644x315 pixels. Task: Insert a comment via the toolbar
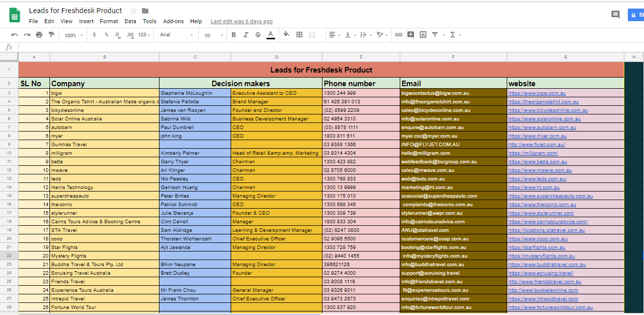(x=410, y=35)
